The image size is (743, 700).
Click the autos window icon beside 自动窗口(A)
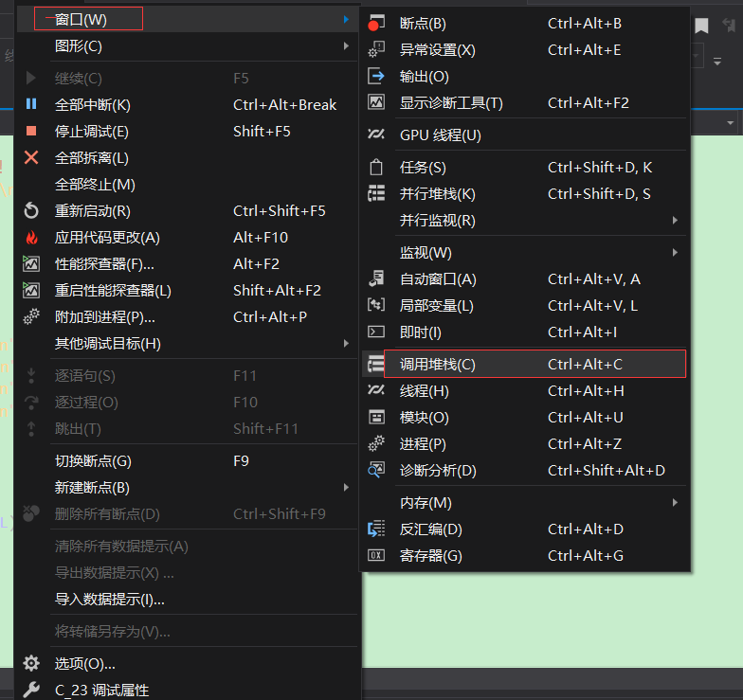point(376,278)
